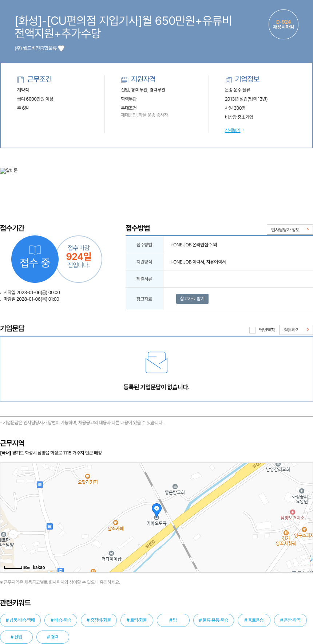Viewport: 313px width, 644px height.
Task: Click the envelope icon in 기업문답 box
Action: tap(156, 362)
